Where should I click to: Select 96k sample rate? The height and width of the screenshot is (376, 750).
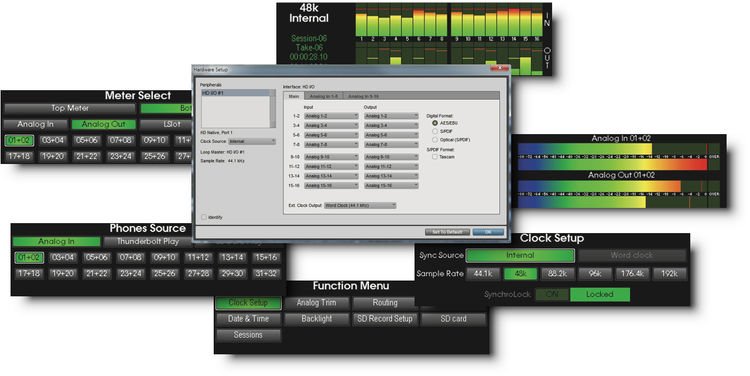595,274
